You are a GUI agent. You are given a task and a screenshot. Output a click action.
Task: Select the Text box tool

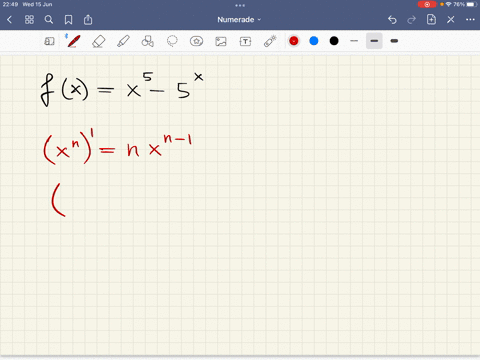pyautogui.click(x=245, y=41)
